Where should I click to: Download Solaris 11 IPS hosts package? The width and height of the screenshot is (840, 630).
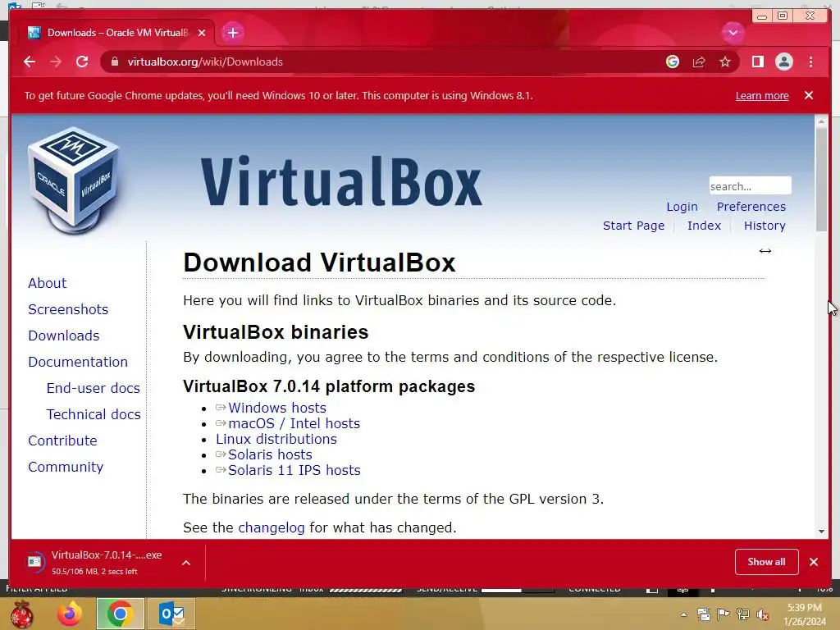pos(294,470)
